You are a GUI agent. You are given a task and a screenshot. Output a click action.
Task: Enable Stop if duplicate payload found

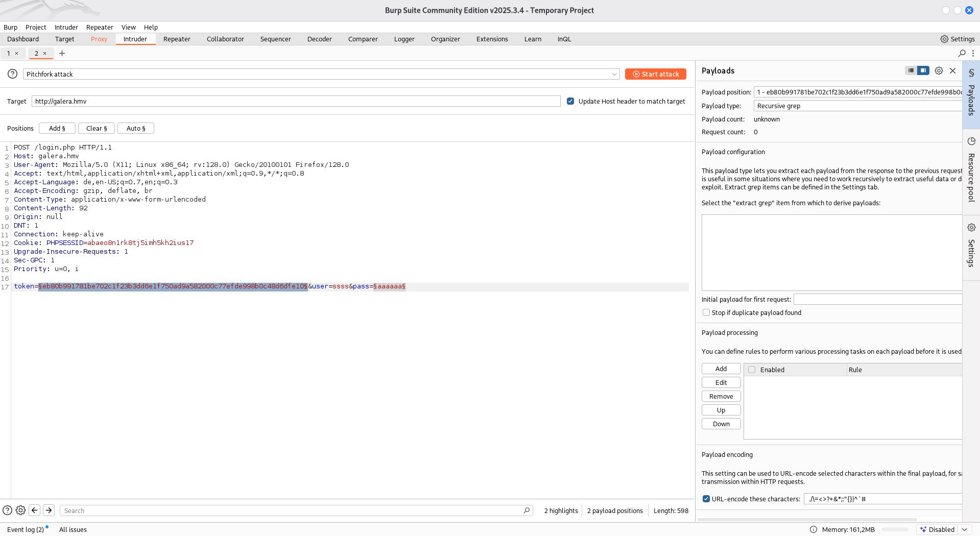tap(706, 312)
